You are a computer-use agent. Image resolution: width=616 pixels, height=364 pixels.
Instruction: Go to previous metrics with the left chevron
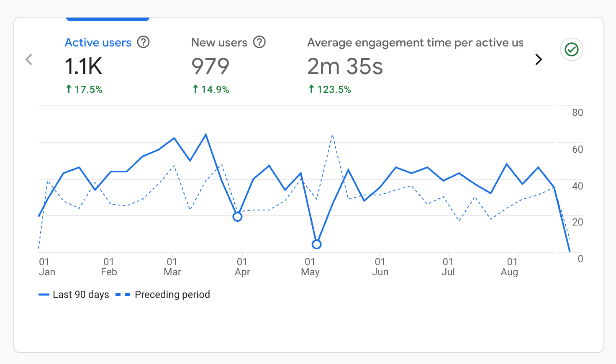[29, 59]
